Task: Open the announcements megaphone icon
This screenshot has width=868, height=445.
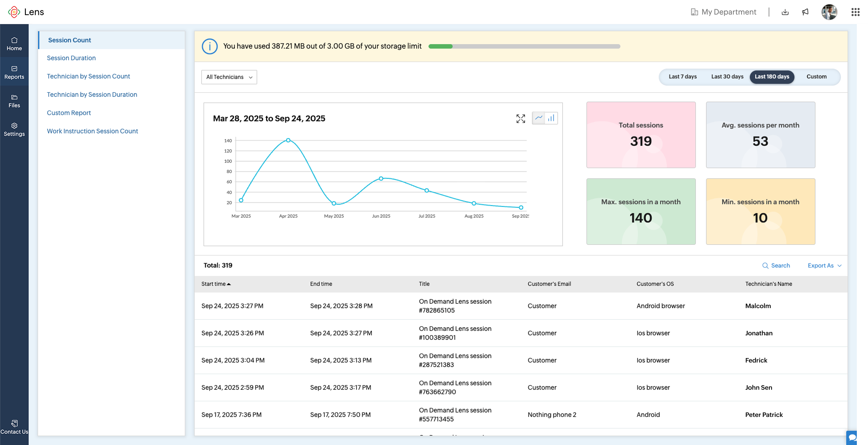Action: point(806,12)
